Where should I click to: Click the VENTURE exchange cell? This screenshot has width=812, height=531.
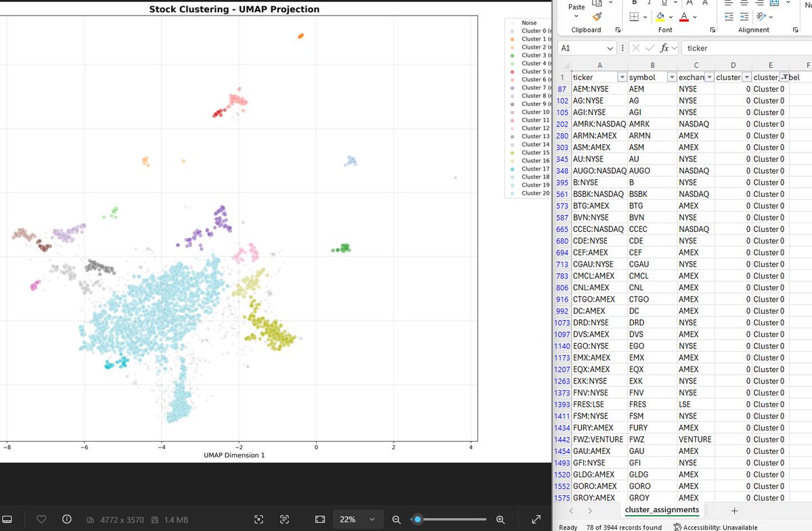pos(696,440)
